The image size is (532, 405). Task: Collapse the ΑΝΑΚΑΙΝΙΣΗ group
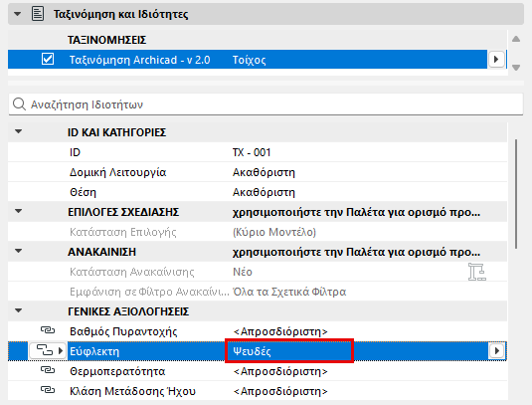(18, 251)
